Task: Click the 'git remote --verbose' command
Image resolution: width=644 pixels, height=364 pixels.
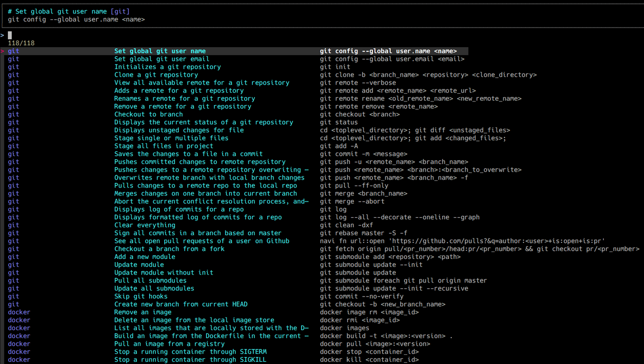Action: pyautogui.click(x=358, y=83)
